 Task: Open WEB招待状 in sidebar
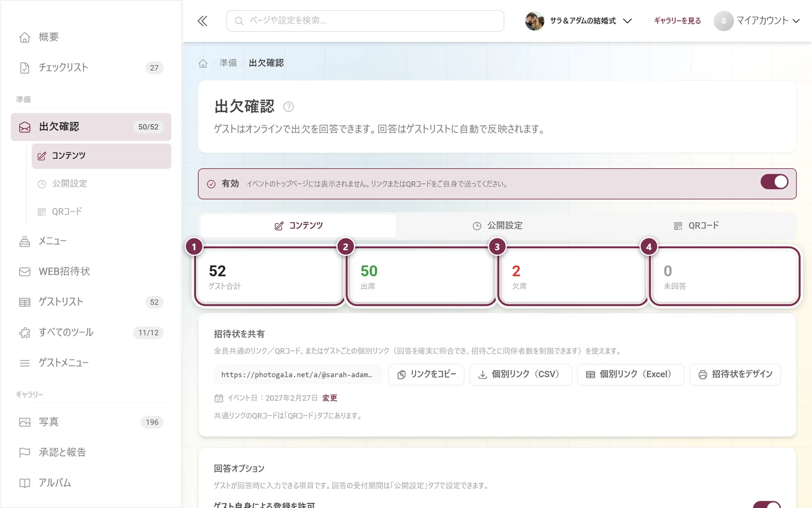91,271
